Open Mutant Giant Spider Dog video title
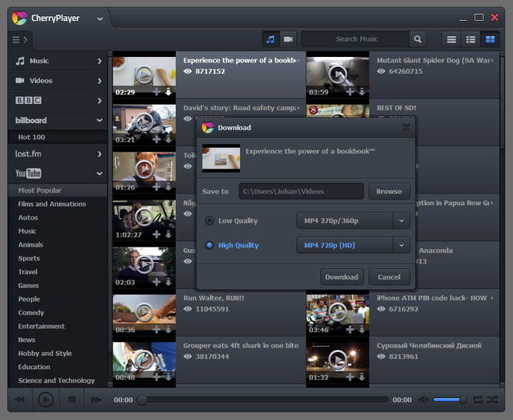The width and height of the screenshot is (513, 420). point(434,60)
